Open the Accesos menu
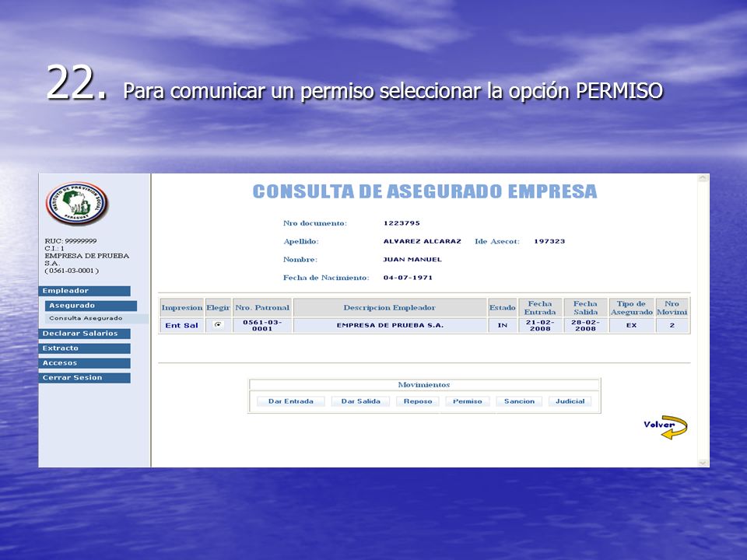 pos(84,363)
